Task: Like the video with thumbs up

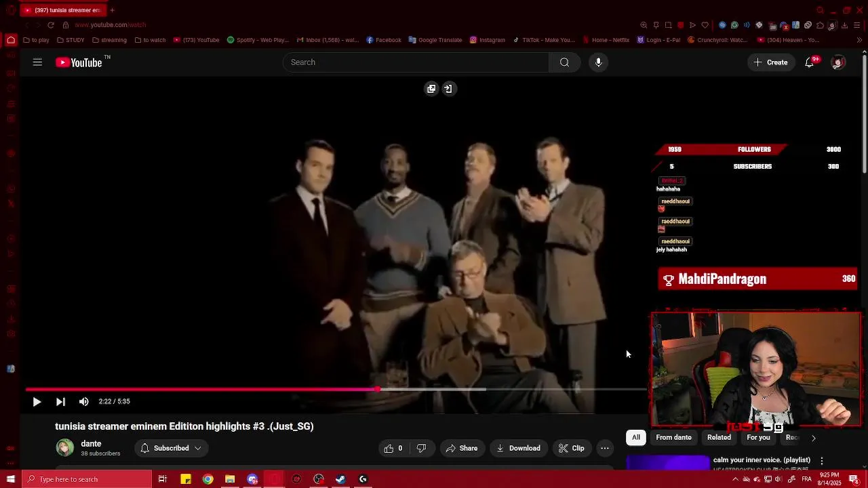Action: pos(393,448)
